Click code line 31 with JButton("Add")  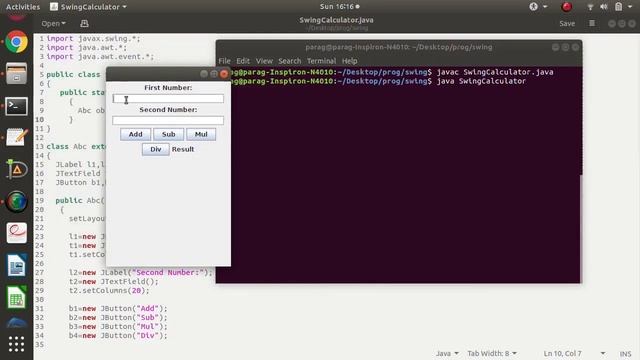click(x=118, y=309)
